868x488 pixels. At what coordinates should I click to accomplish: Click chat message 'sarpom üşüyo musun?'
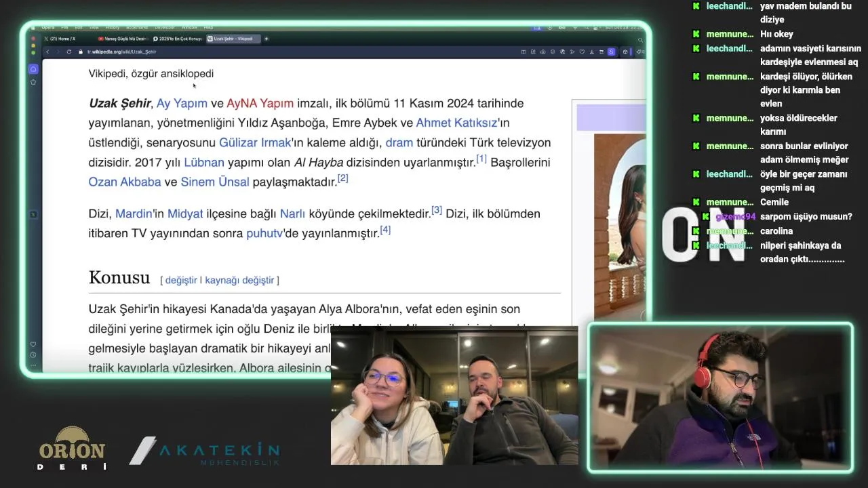click(806, 217)
